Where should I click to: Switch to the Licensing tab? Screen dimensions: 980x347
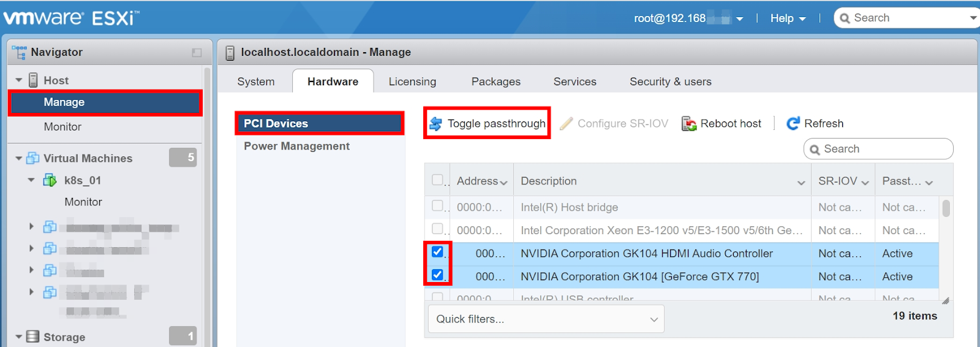[x=412, y=82]
